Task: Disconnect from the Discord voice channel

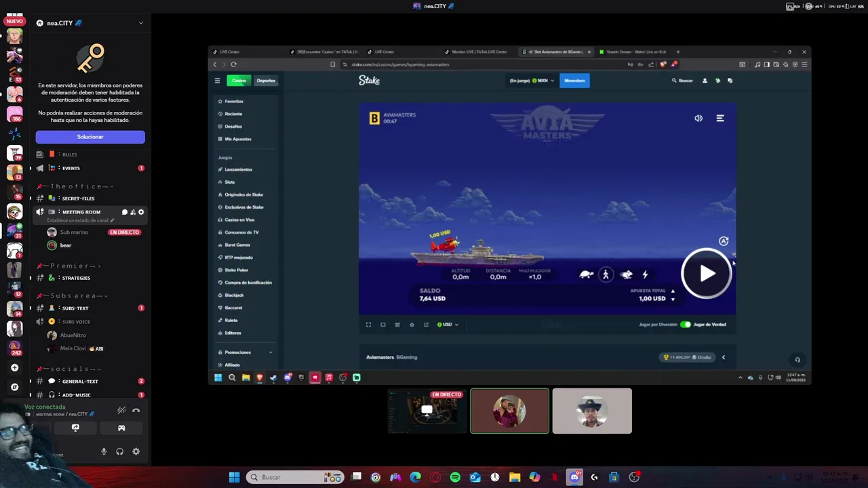Action: pos(136,410)
